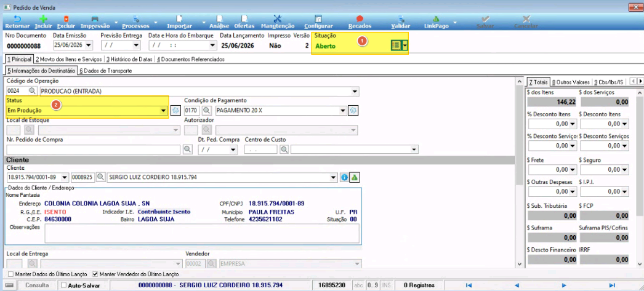Expand the Status Em Produção dropdown
This screenshot has height=291, width=644.
(164, 110)
